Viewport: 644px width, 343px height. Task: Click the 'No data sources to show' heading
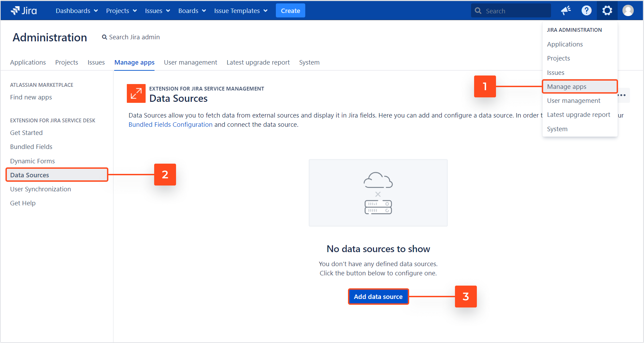(x=378, y=249)
